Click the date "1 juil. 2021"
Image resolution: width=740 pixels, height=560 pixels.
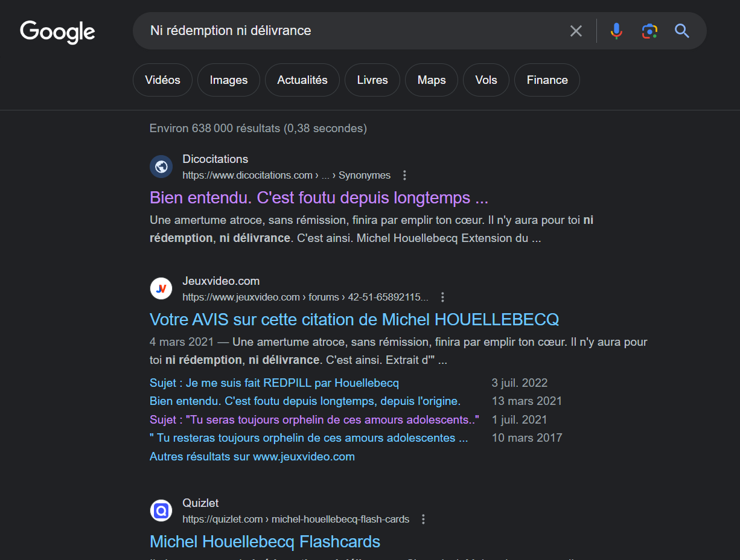[520, 419]
